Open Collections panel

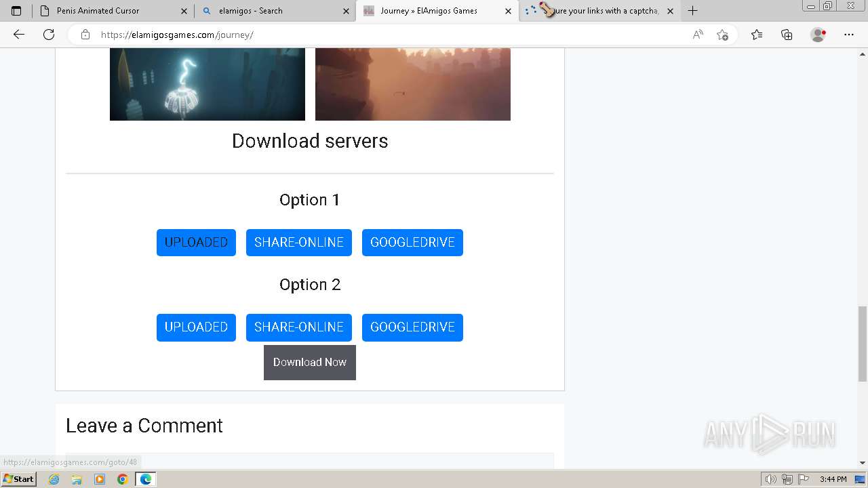coord(787,35)
